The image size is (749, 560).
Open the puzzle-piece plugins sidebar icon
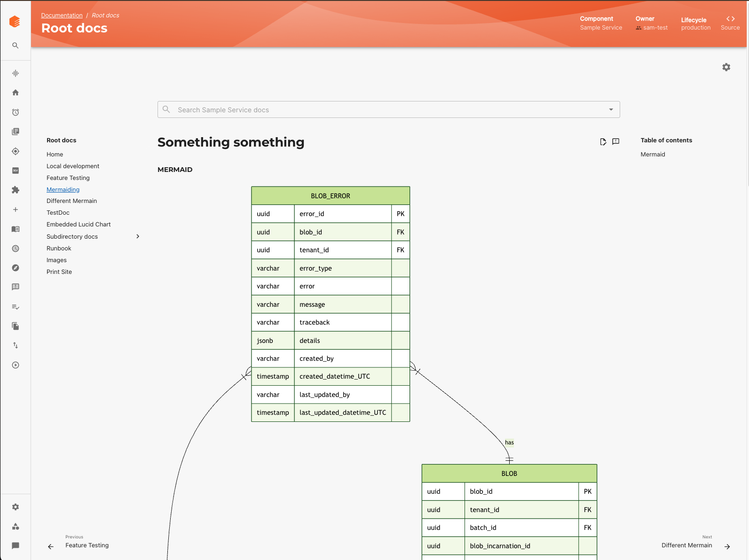point(16,190)
